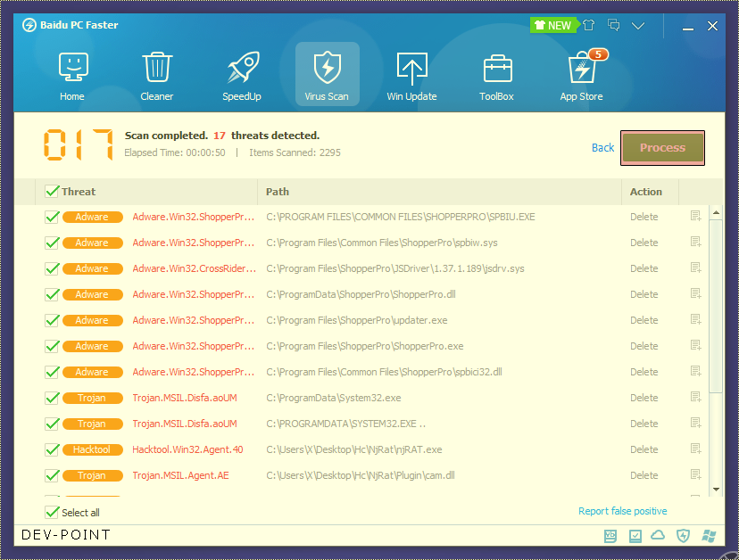Open the ToolBox
739x560 pixels.
497,76
